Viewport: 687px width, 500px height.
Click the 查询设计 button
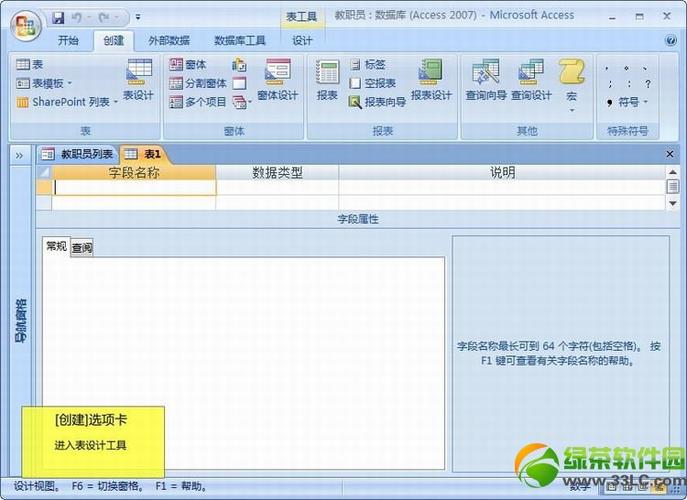(x=531, y=80)
